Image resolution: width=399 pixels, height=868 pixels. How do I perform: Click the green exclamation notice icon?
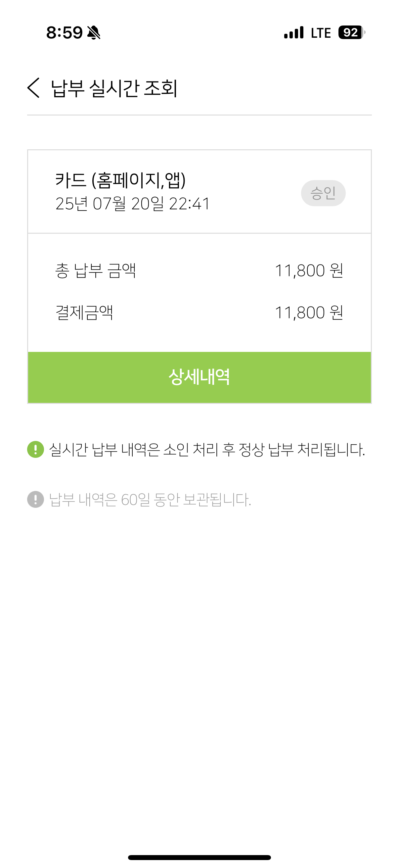pyautogui.click(x=35, y=449)
